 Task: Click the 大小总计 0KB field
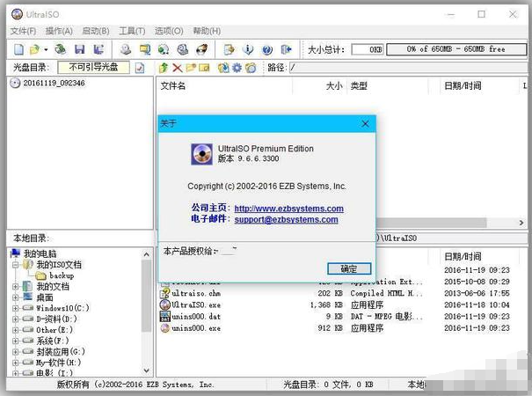click(368, 49)
